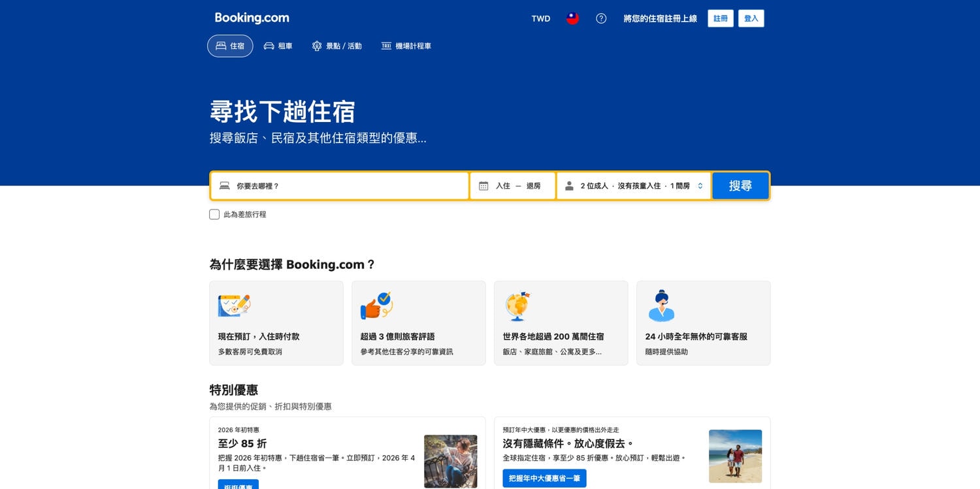Click 將您的住宿註冊上線 link
The width and height of the screenshot is (980, 489).
point(660,18)
